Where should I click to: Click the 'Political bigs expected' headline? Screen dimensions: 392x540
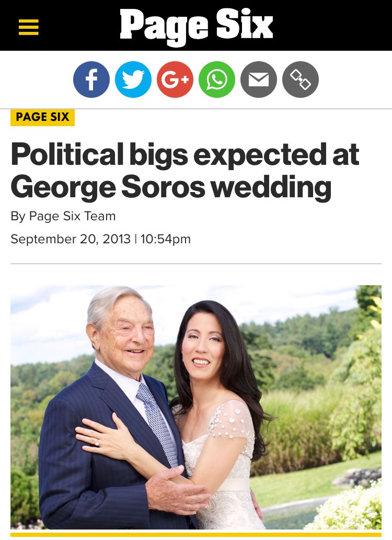(185, 171)
